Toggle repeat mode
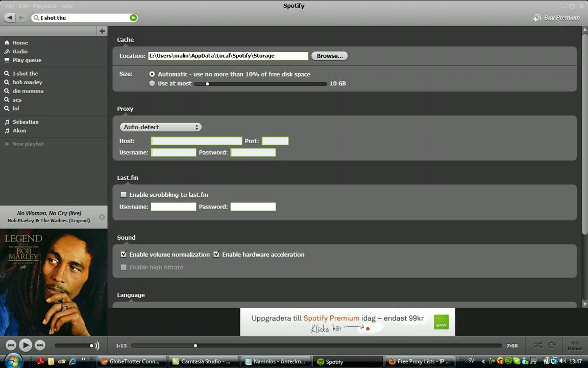This screenshot has height=368, width=588. [x=552, y=345]
